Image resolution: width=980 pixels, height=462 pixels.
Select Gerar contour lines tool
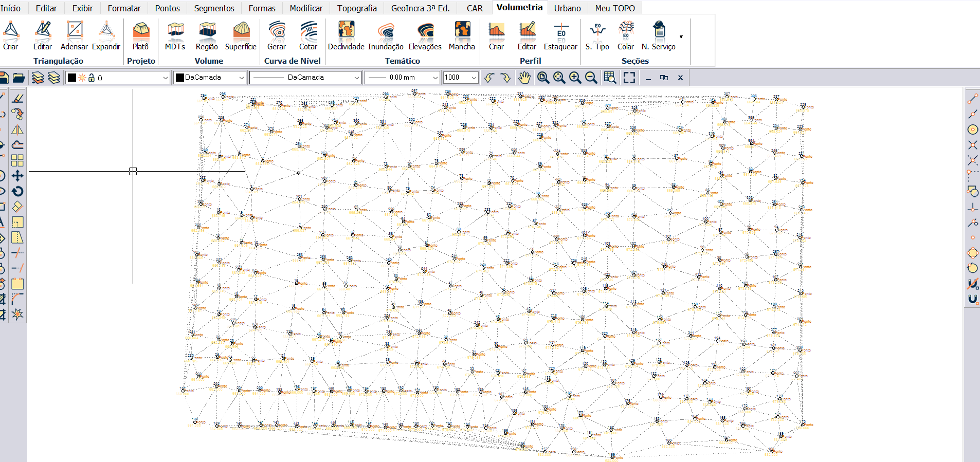pos(277,35)
